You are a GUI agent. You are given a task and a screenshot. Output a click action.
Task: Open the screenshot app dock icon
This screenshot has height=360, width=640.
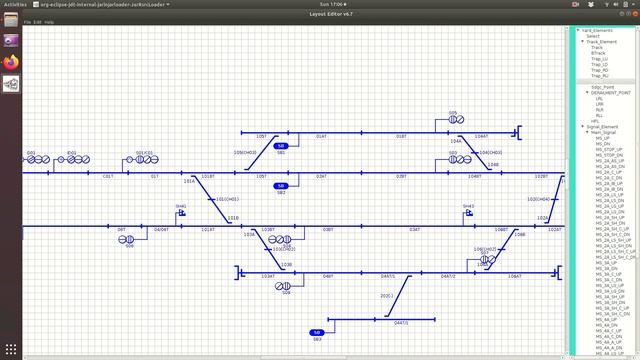click(x=11, y=41)
